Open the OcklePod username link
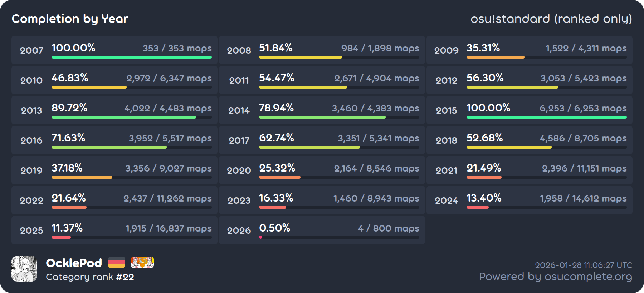 tap(74, 263)
